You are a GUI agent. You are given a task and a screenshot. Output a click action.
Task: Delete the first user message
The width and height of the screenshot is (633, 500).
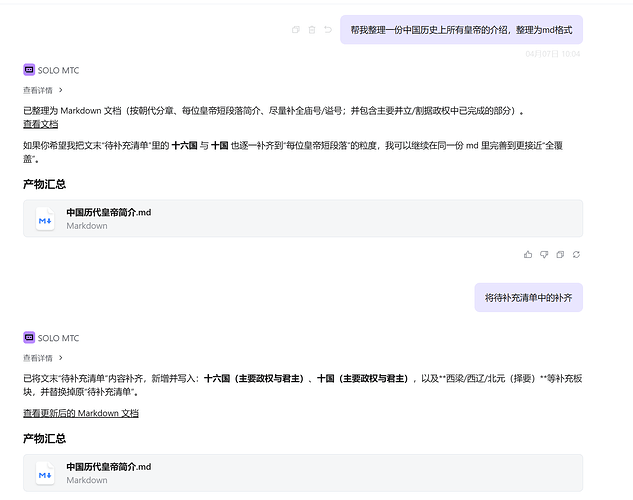tap(312, 30)
